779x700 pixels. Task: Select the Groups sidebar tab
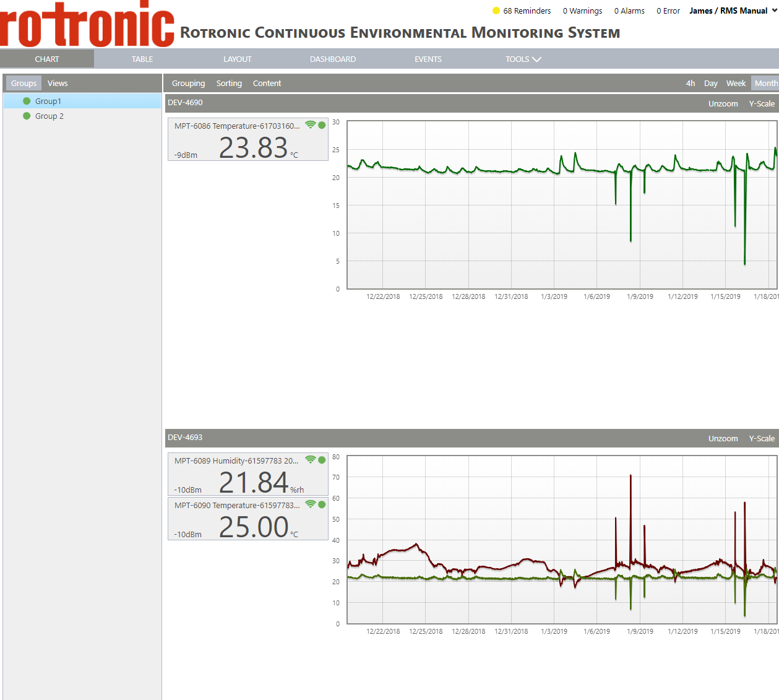tap(24, 83)
